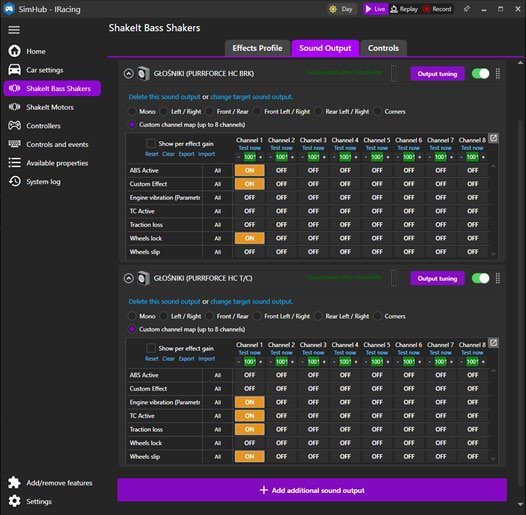Click Delete this sound output for HC BRK
The width and height of the screenshot is (526, 515).
tap(164, 97)
